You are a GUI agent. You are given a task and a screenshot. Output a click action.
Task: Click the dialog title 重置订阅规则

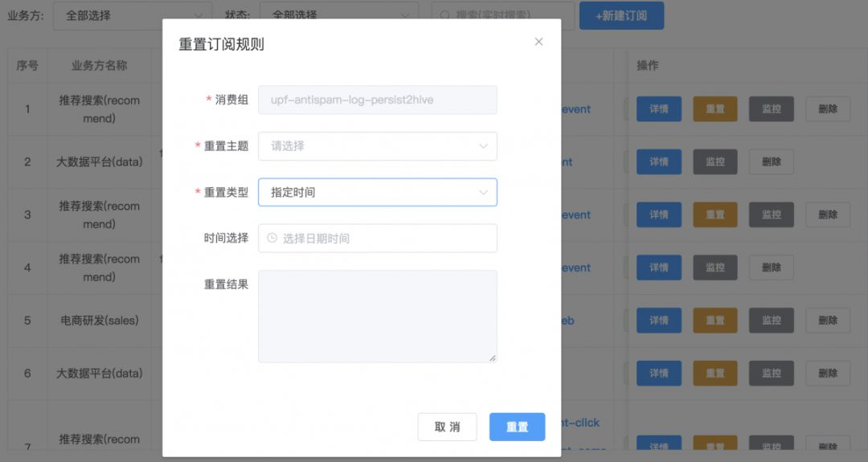click(x=222, y=44)
